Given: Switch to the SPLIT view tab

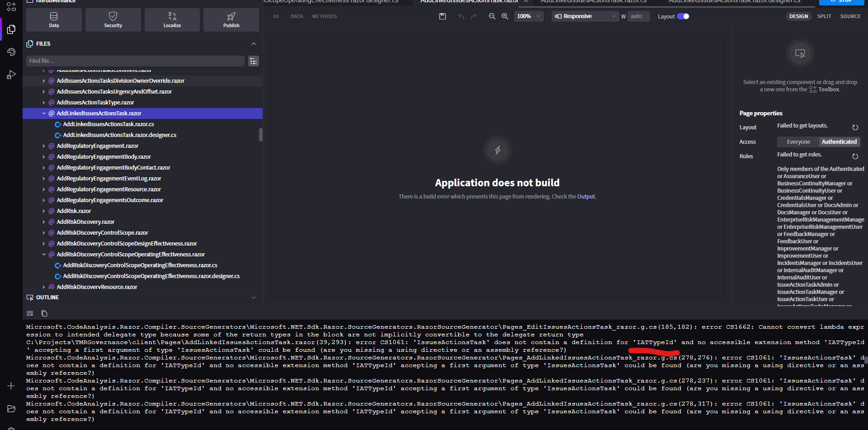Looking at the screenshot, I should 824,16.
